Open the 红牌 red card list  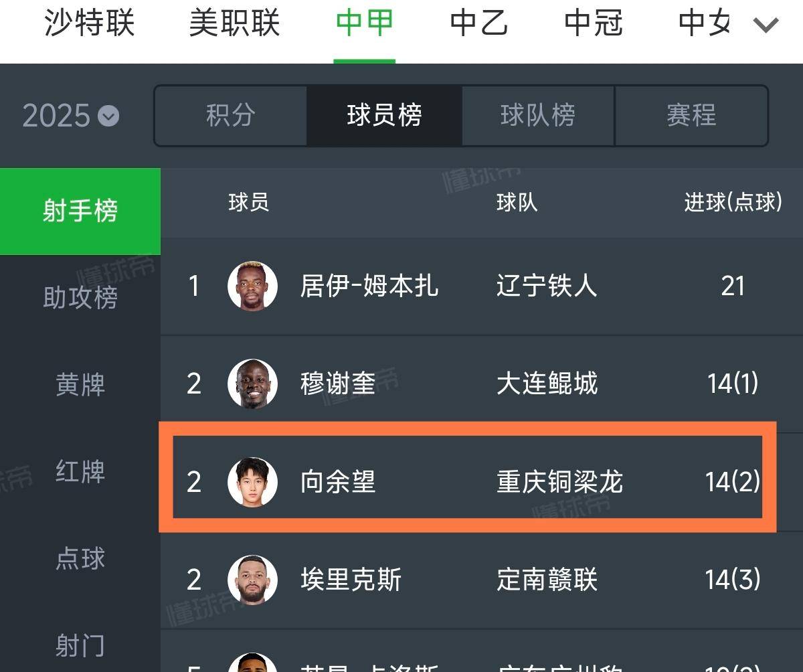coord(80,472)
